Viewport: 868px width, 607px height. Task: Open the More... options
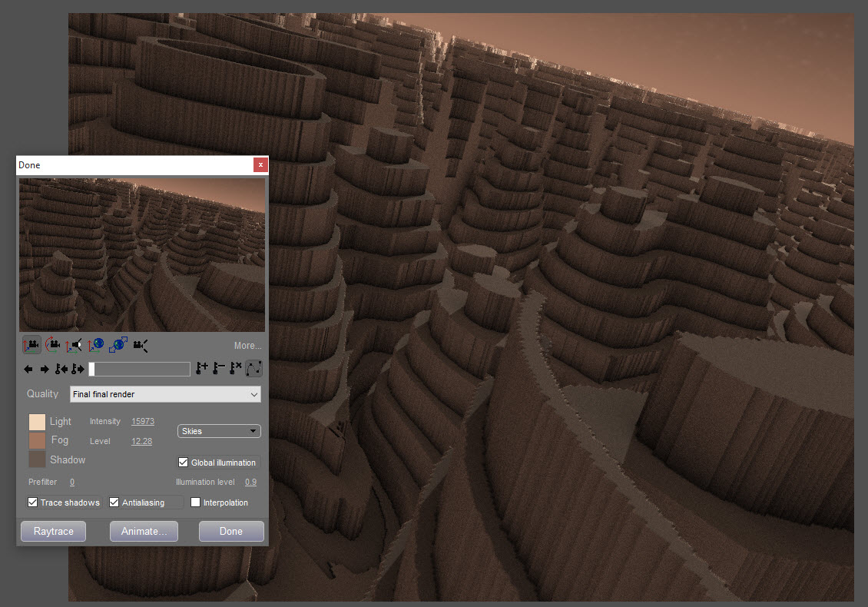coord(247,346)
